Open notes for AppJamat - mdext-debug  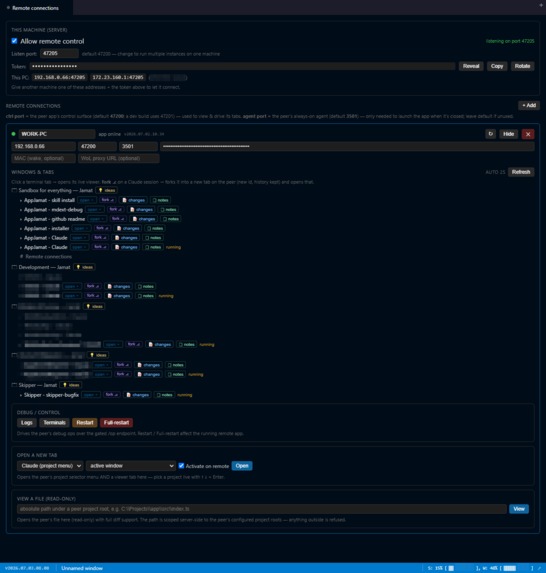click(168, 210)
